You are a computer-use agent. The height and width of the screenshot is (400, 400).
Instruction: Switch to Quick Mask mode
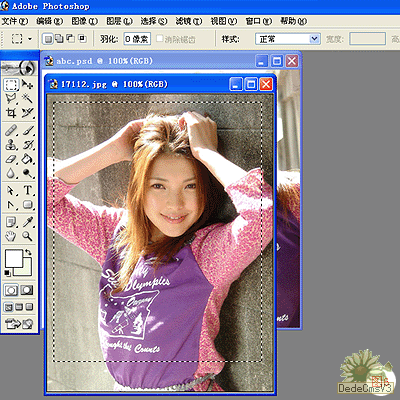coord(27,290)
